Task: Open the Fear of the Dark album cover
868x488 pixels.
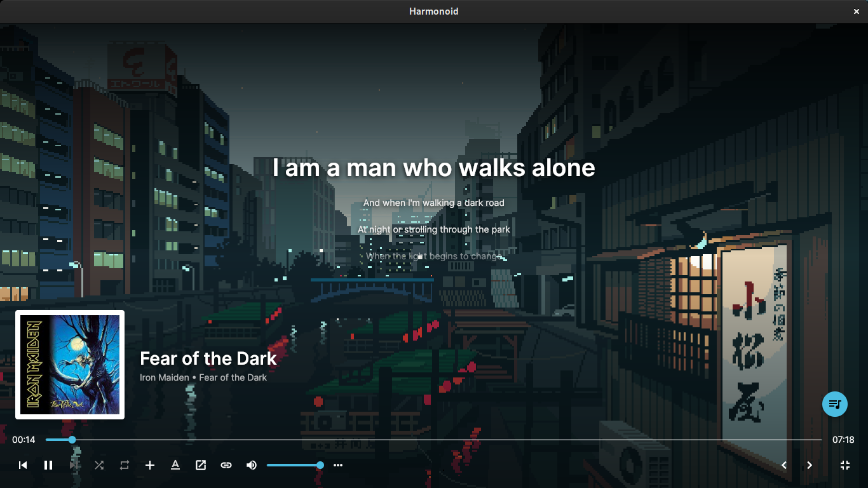Action: point(70,364)
